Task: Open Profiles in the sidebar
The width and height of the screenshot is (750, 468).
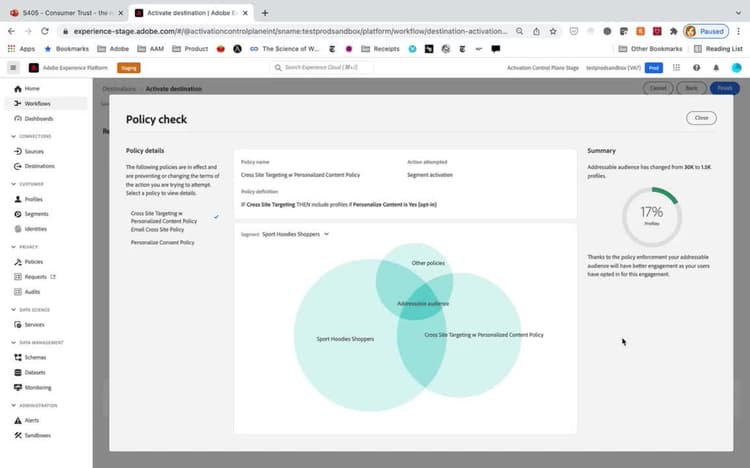Action: [29, 199]
